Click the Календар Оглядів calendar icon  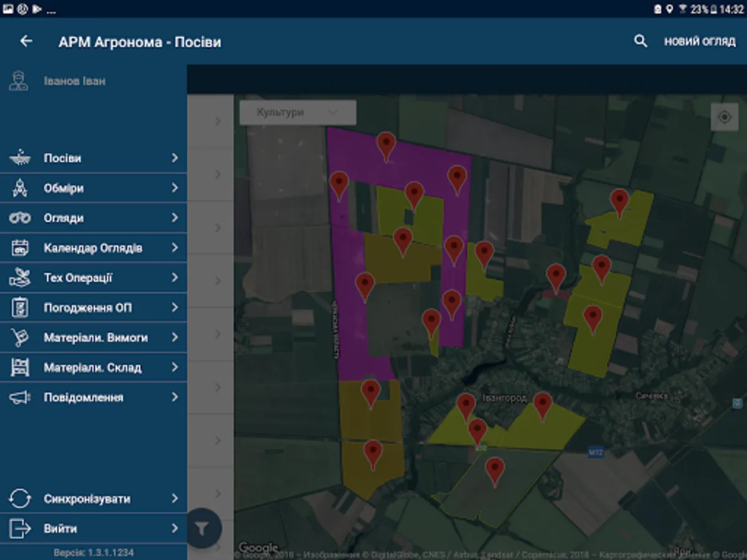[21, 248]
